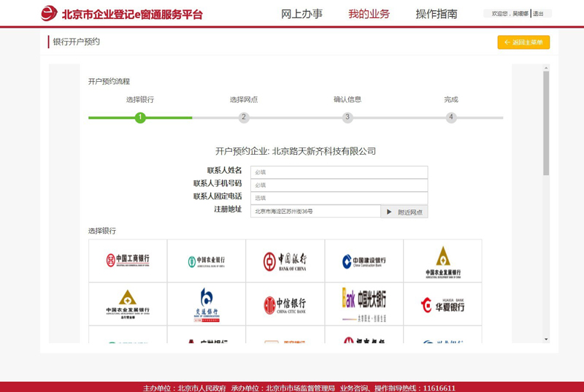Select the ICBC 中国工商银行 bank logo
Image resolution: width=584 pixels, height=392 pixels.
point(128,261)
